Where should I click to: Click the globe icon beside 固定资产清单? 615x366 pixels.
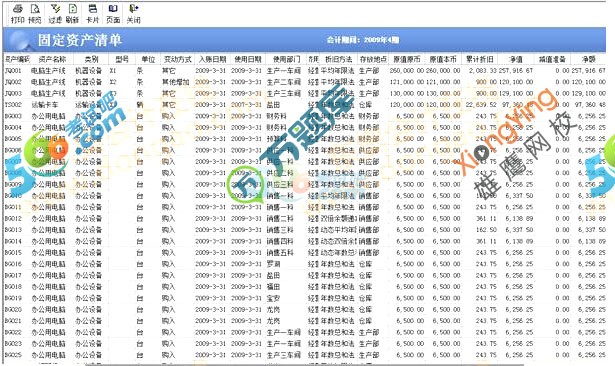coord(19,41)
